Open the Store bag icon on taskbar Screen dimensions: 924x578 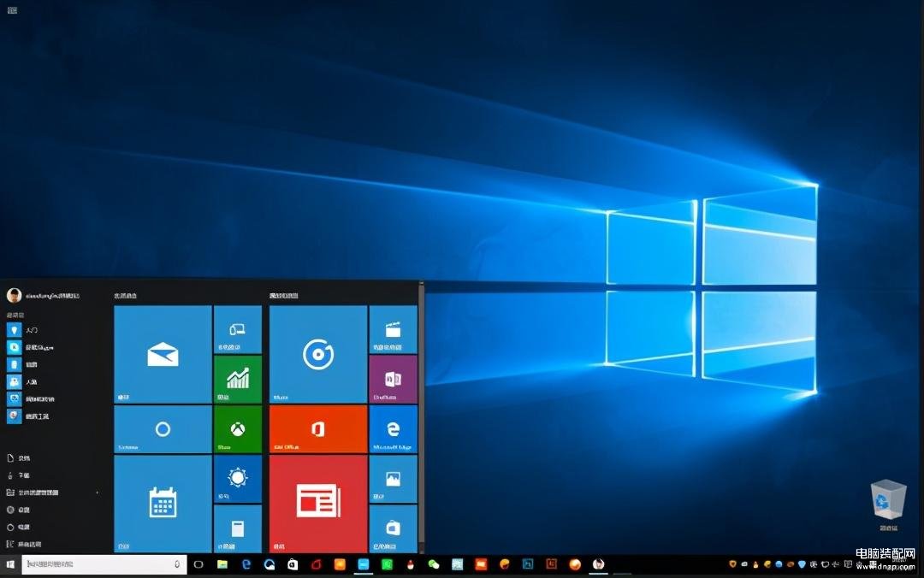point(293,564)
